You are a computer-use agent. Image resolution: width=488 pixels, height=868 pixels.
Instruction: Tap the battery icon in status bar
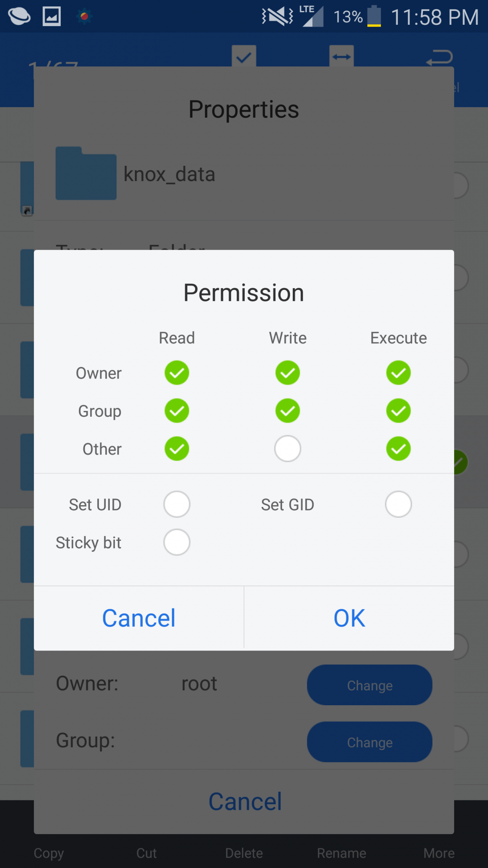(374, 16)
